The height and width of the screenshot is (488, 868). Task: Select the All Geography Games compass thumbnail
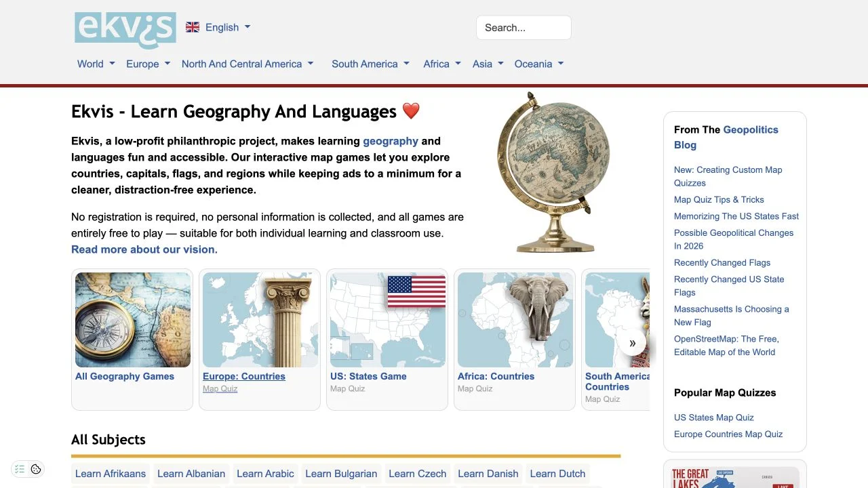[x=133, y=320]
